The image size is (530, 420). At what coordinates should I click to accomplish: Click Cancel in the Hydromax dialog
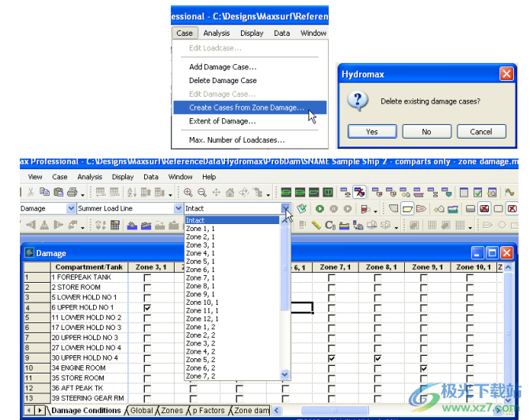pyautogui.click(x=481, y=131)
